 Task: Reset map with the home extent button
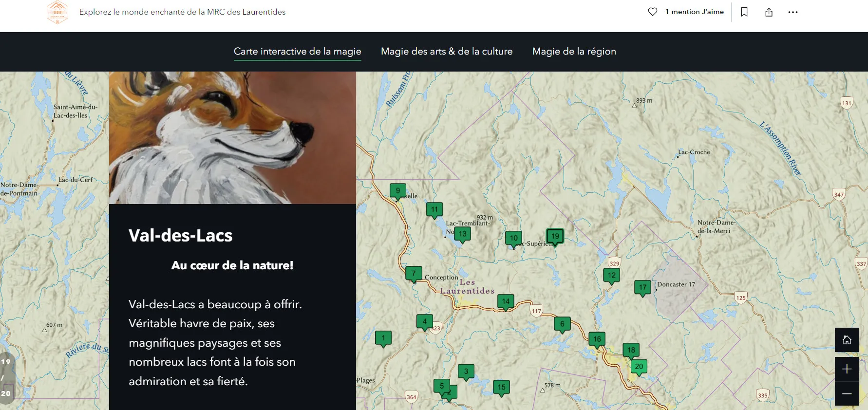coord(847,340)
